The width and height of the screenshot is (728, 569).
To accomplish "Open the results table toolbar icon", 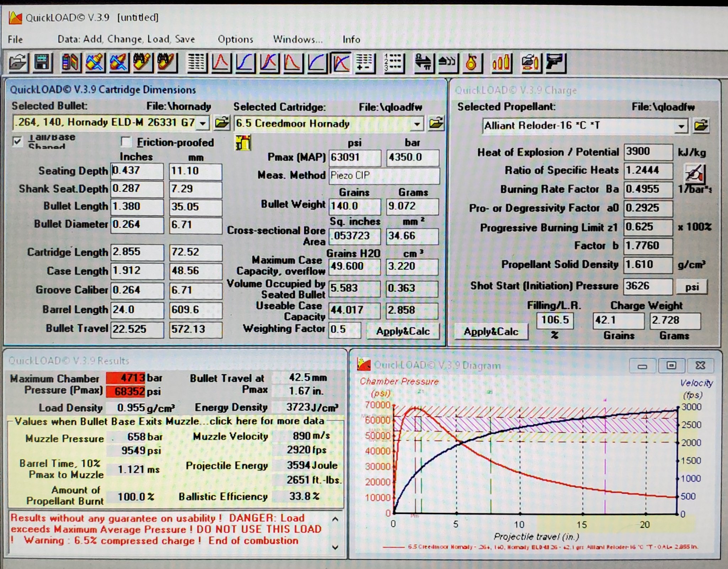I will pos(197,63).
